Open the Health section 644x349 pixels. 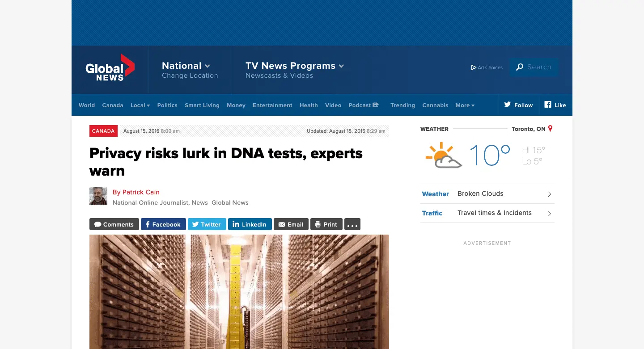(x=309, y=105)
